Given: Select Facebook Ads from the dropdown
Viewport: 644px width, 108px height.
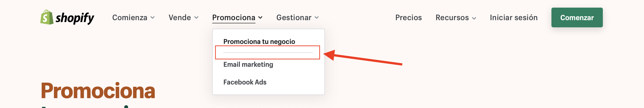Looking at the screenshot, I should pyautogui.click(x=245, y=82).
